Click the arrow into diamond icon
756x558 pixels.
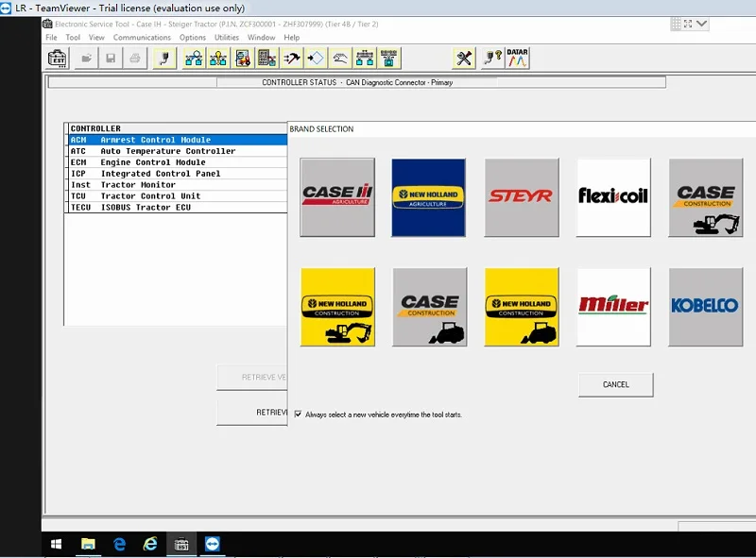pos(316,59)
